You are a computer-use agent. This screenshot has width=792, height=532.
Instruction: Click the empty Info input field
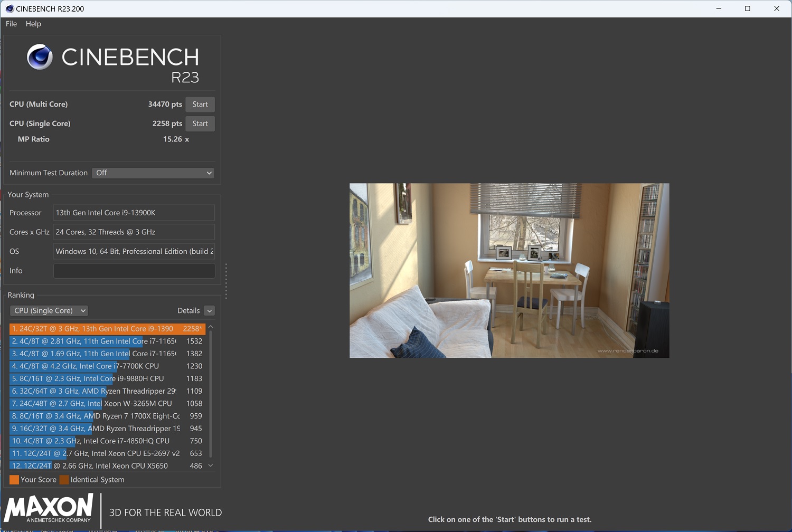click(x=134, y=271)
